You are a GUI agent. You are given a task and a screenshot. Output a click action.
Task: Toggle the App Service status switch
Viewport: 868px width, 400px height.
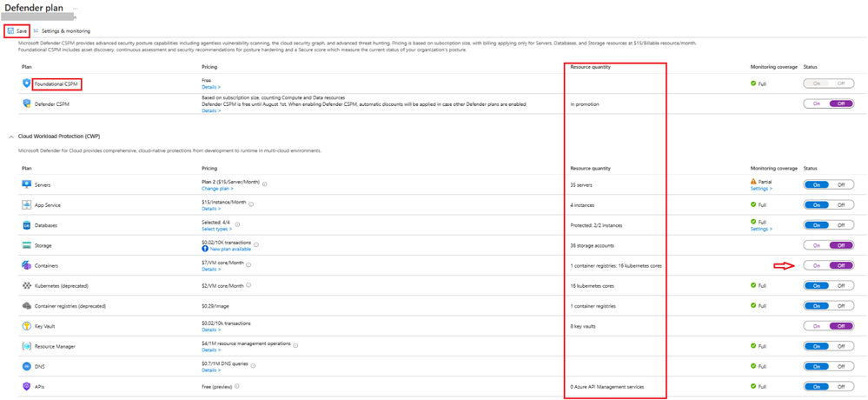click(x=828, y=205)
